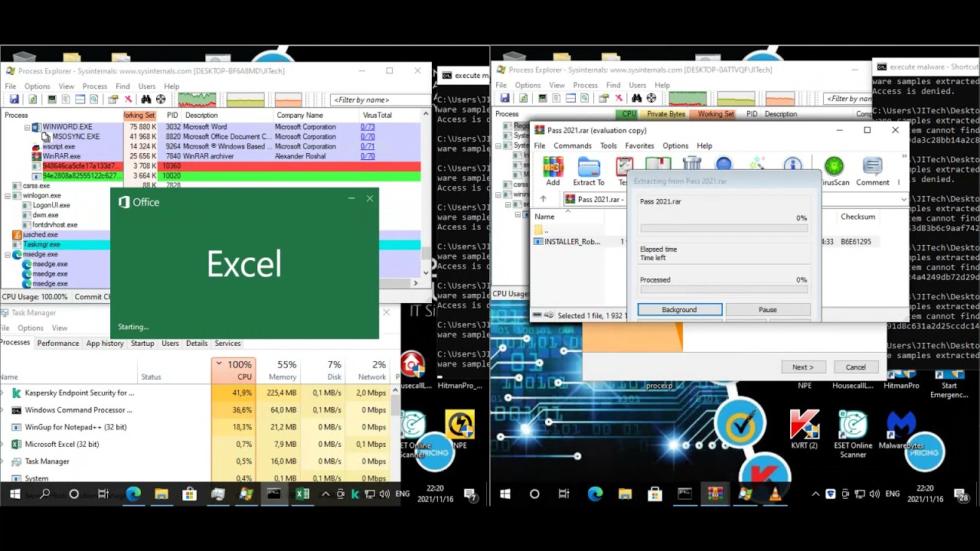Open System Information icon in left Process Explorer
This screenshot has width=980, height=551.
tap(52, 99)
